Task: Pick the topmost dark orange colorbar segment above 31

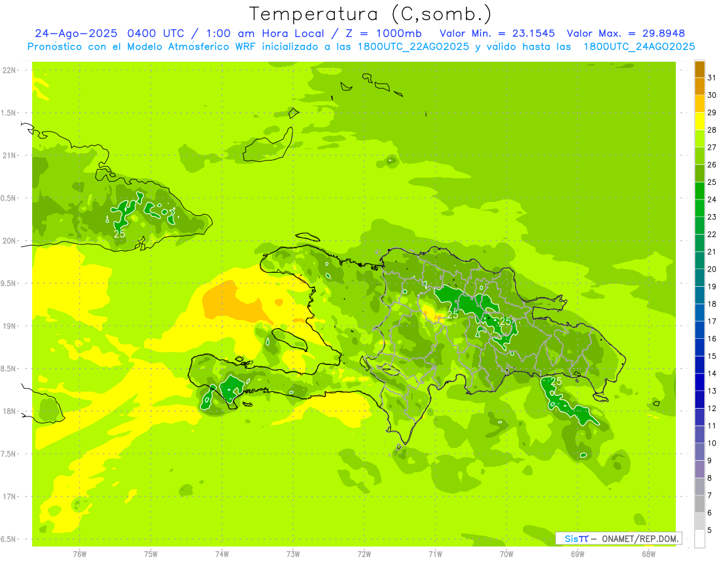Action: [x=699, y=69]
